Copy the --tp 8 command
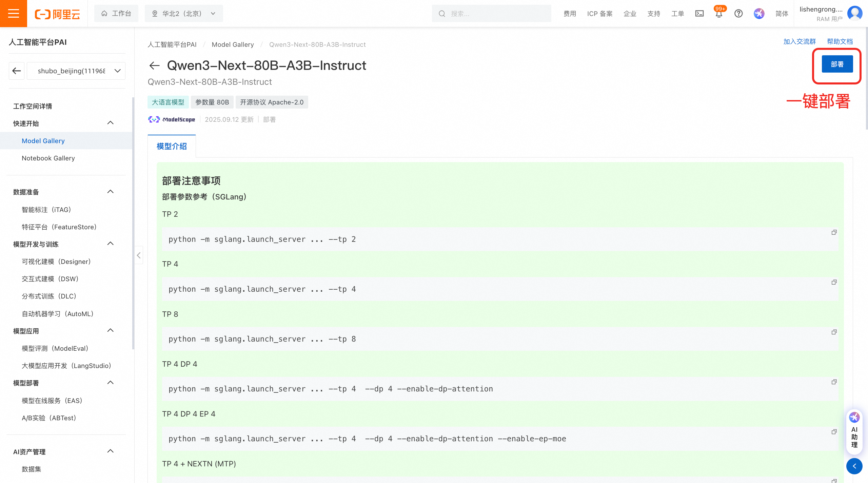Viewport: 868px width, 483px height. click(x=834, y=332)
